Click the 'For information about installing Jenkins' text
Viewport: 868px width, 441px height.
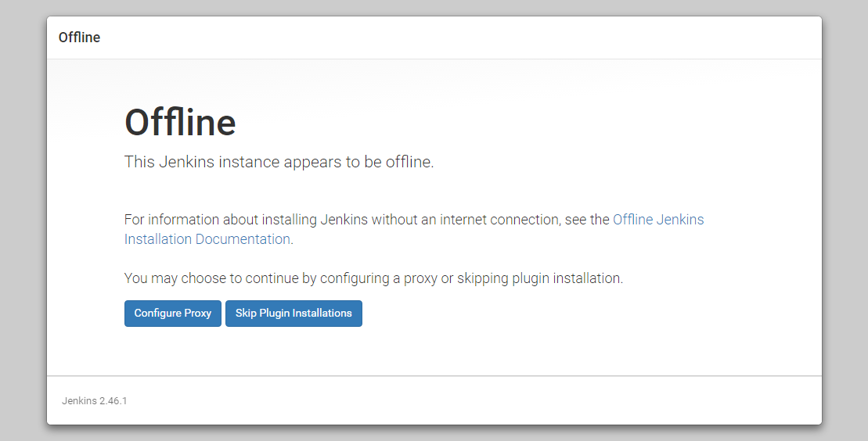tap(246, 220)
